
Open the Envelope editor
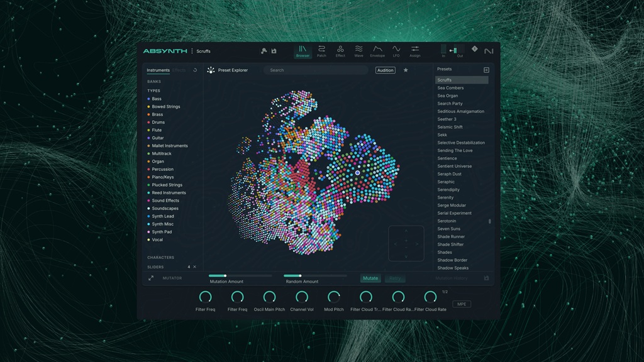tap(378, 50)
